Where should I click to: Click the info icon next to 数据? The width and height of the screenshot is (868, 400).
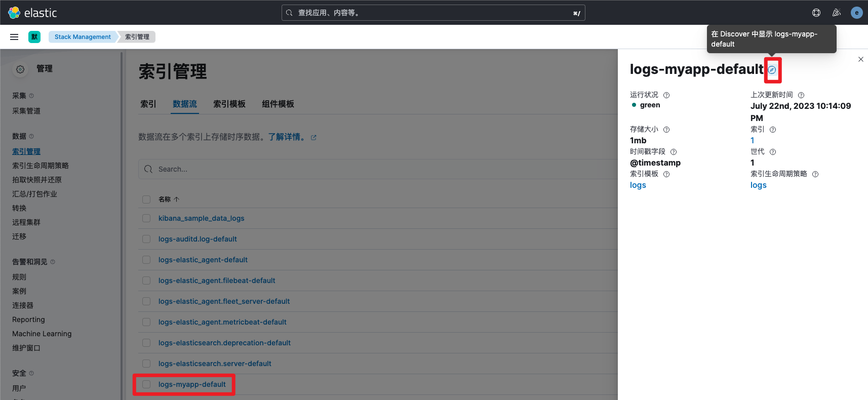[x=31, y=136]
